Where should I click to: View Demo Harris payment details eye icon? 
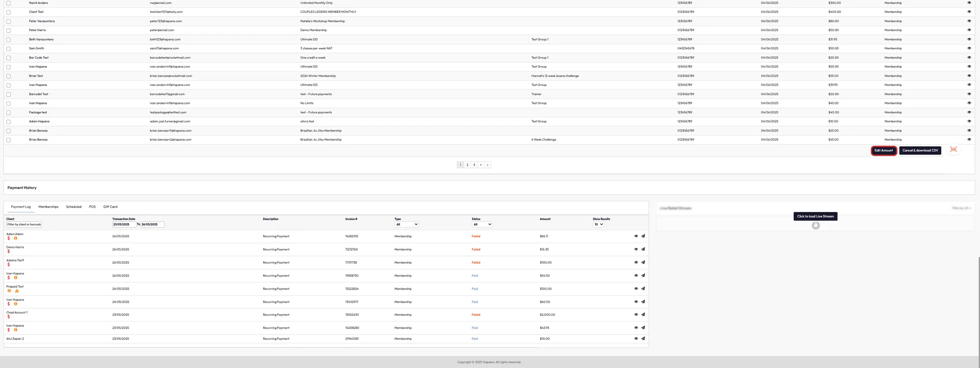[x=636, y=249]
